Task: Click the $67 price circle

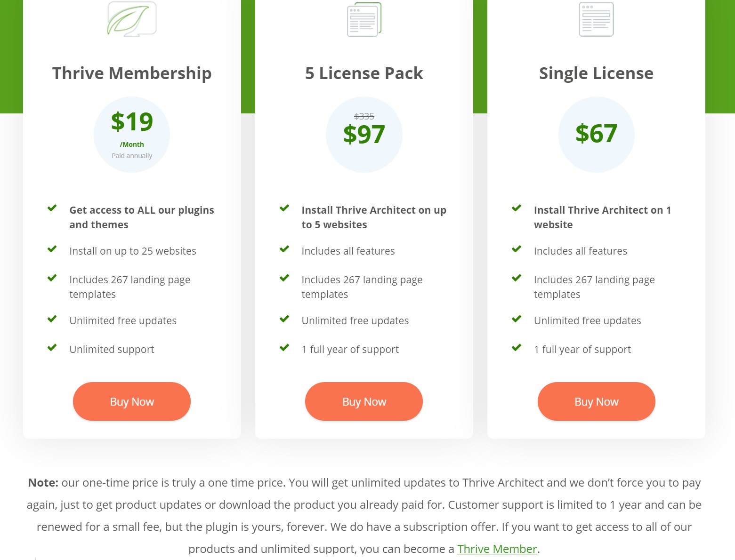Action: 596,135
